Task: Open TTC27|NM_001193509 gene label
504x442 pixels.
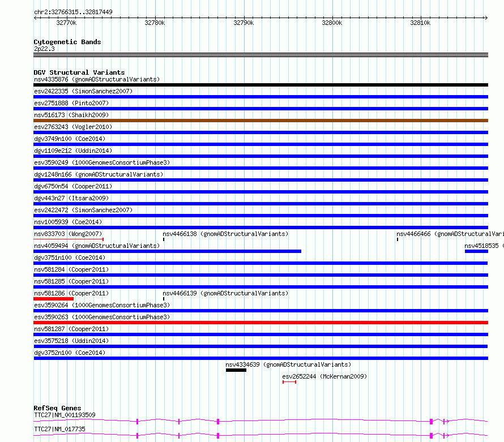Action: click(65, 415)
